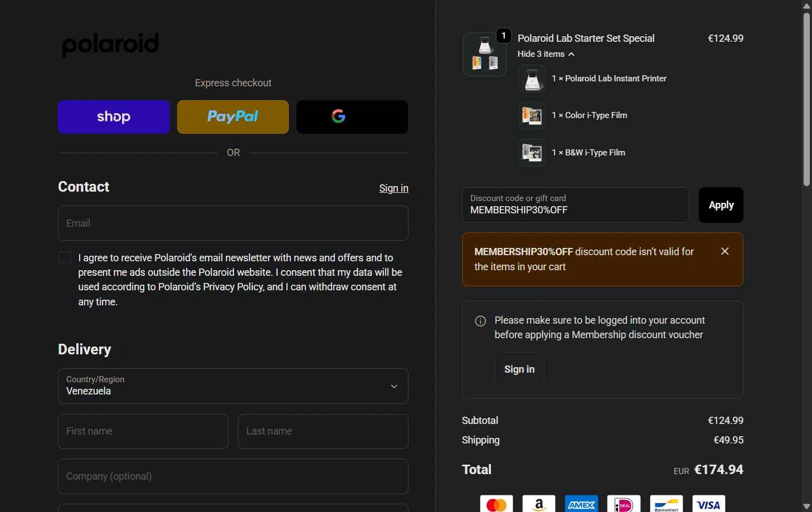Focus the Company (optional) field
812x512 pixels.
tap(233, 476)
